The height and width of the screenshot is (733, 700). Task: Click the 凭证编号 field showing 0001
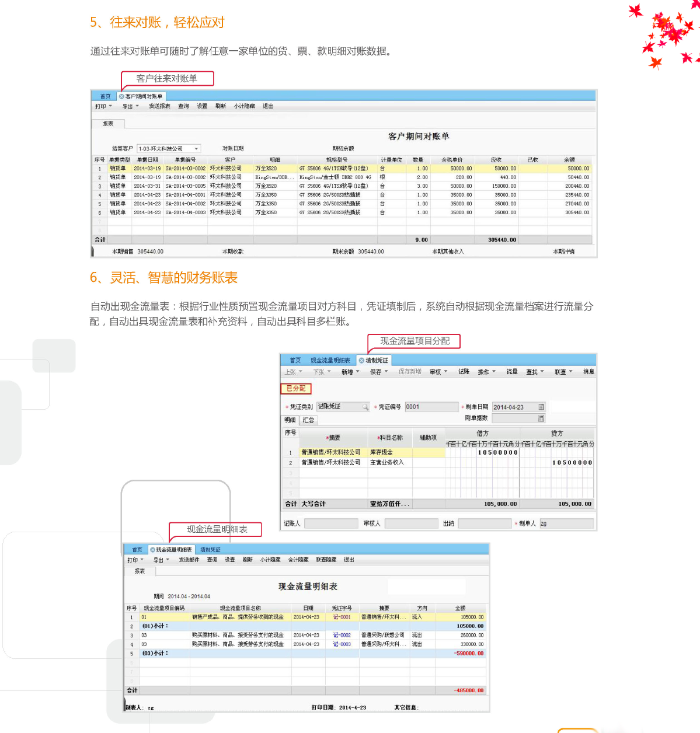431,407
